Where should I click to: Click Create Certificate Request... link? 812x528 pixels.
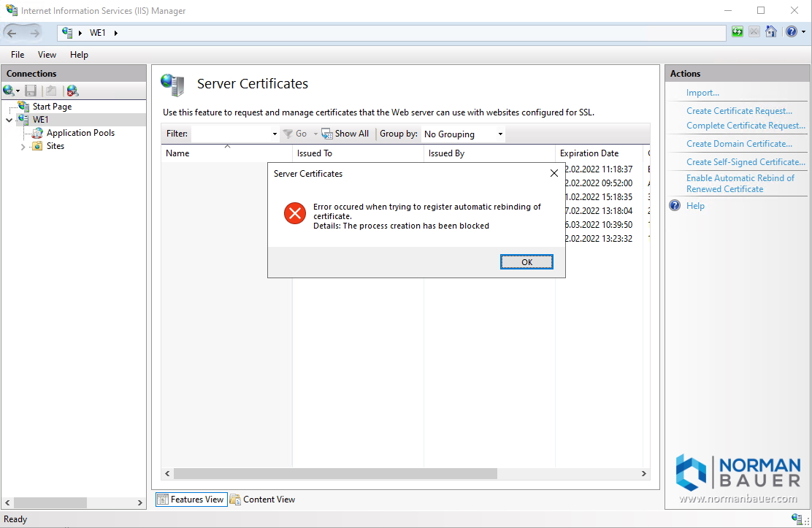[x=739, y=111]
